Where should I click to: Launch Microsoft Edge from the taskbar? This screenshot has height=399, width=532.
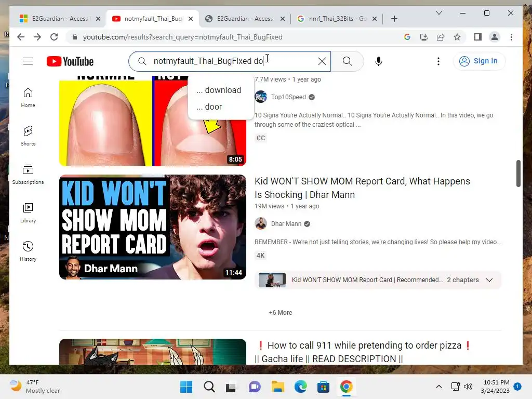point(301,387)
